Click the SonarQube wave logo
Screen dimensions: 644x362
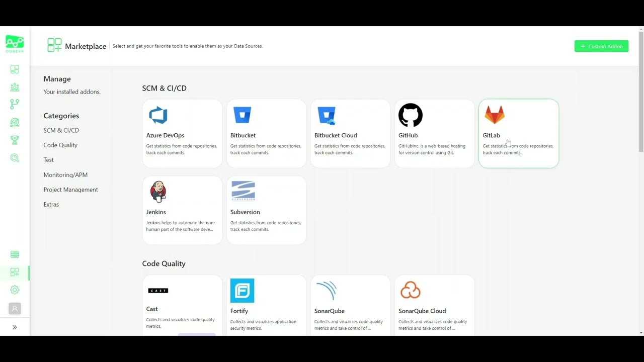(327, 291)
